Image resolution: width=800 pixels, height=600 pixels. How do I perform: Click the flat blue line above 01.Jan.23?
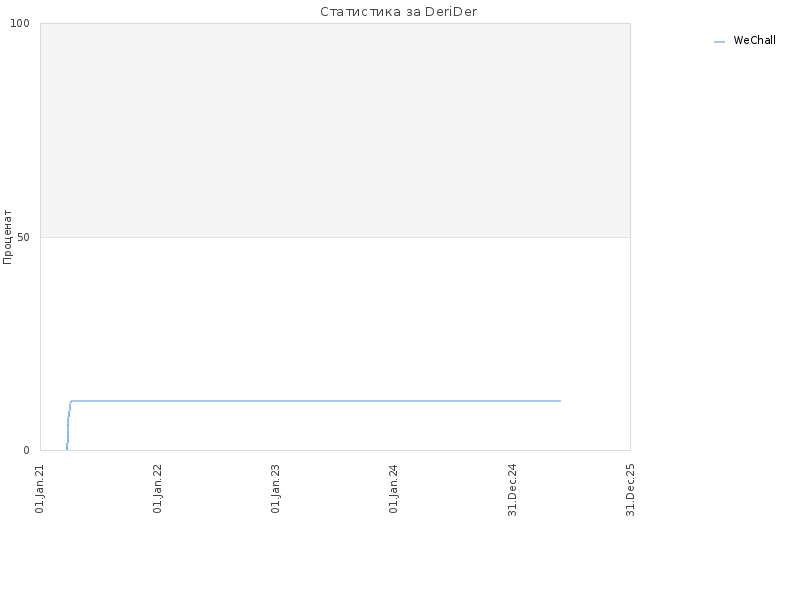(276, 401)
